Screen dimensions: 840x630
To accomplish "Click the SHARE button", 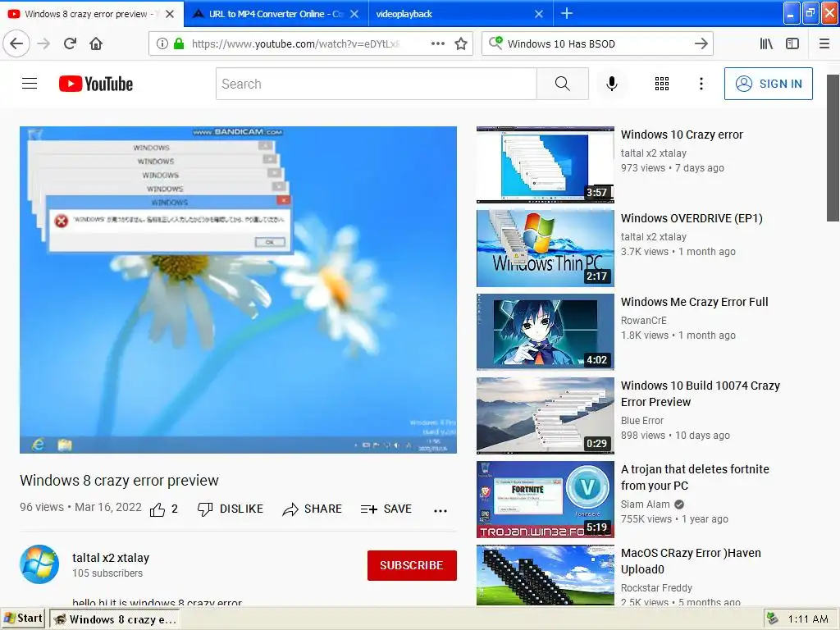I will [313, 509].
